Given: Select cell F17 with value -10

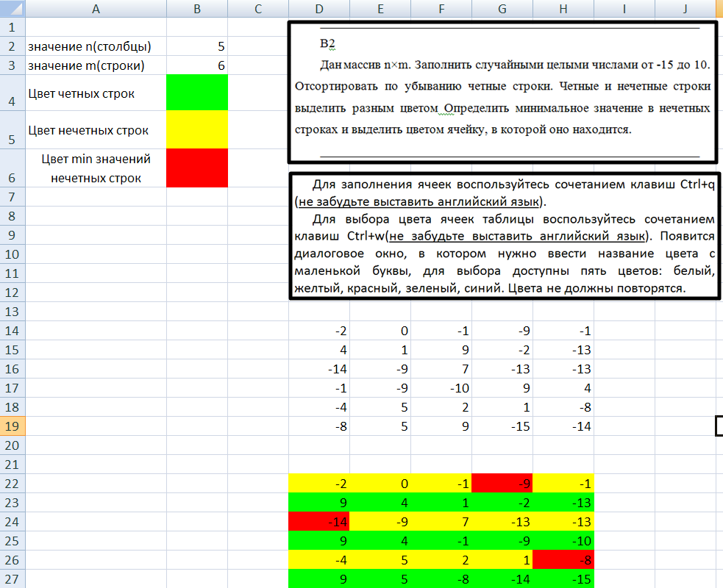Looking at the screenshot, I should click(x=441, y=388).
